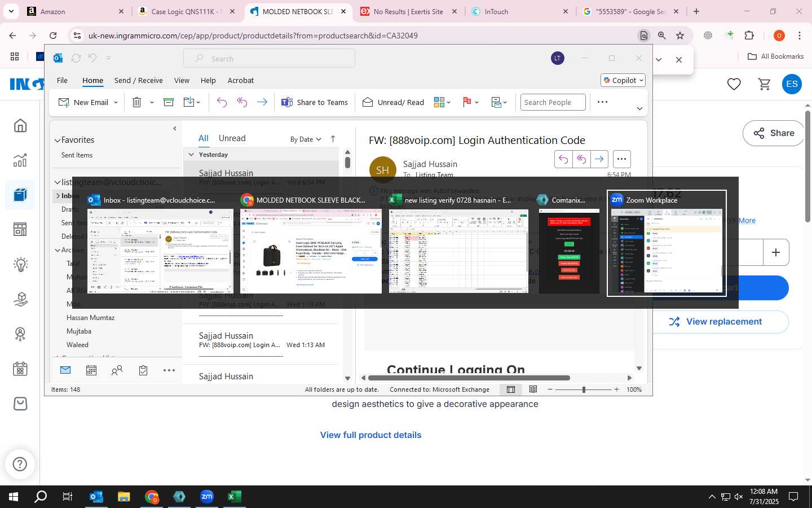Open the New Email dropdown arrow
Image resolution: width=812 pixels, height=508 pixels.
pos(116,102)
